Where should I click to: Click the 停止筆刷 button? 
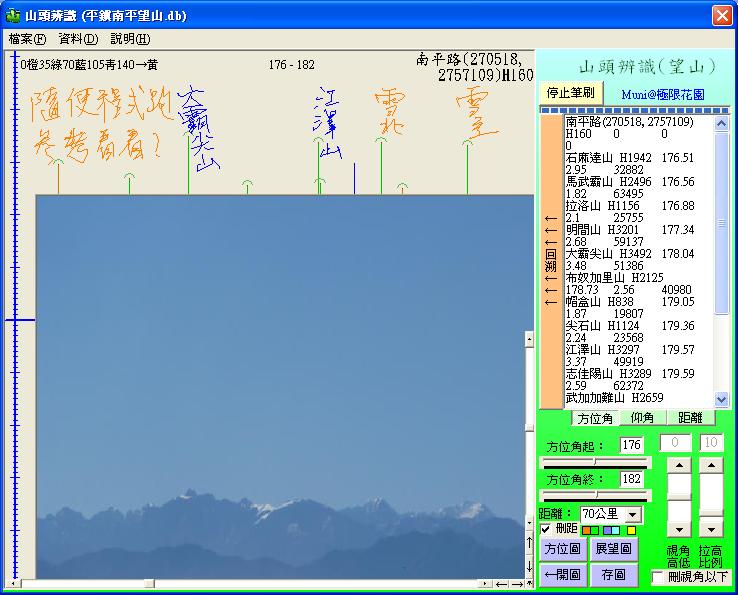tap(570, 93)
